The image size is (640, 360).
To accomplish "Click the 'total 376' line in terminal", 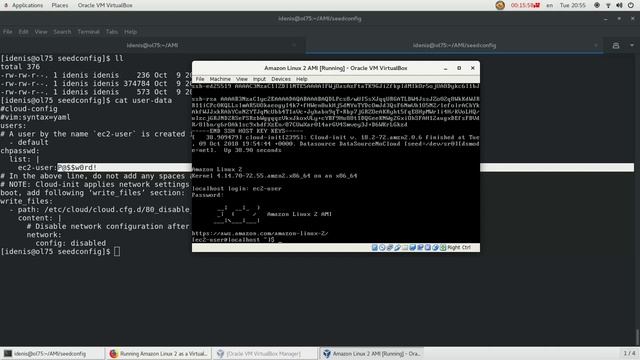I will click(20, 67).
